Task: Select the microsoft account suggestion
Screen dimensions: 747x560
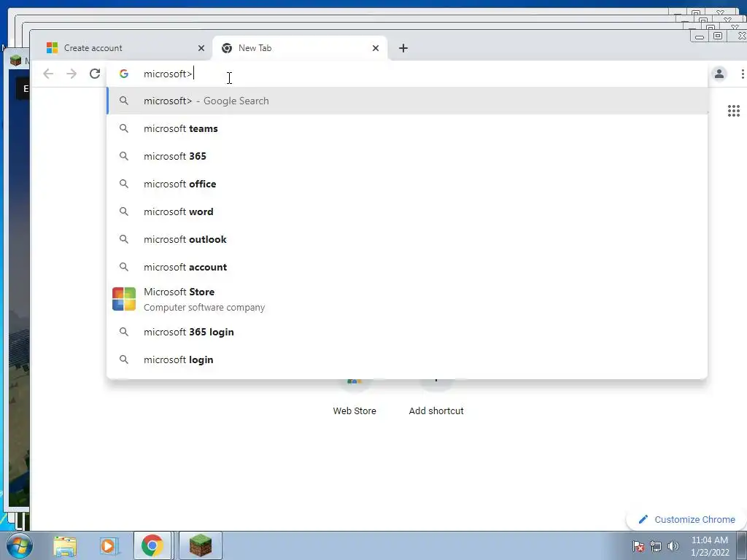Action: 407,267
